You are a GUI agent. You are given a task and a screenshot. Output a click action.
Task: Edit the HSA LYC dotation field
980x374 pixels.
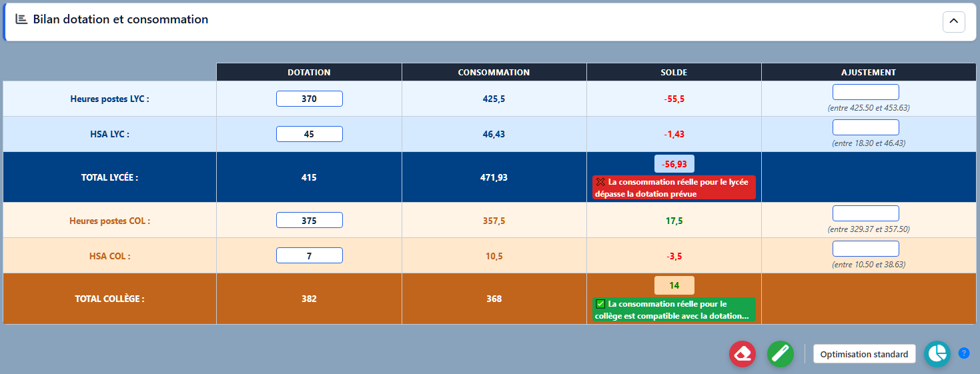point(309,134)
